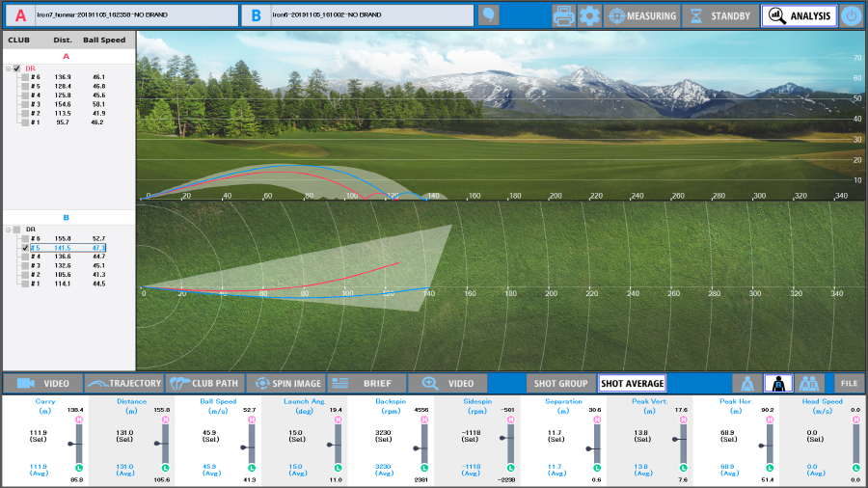The image size is (868, 488).
Task: Collapse the DR tree in group B
Action: coord(8,230)
